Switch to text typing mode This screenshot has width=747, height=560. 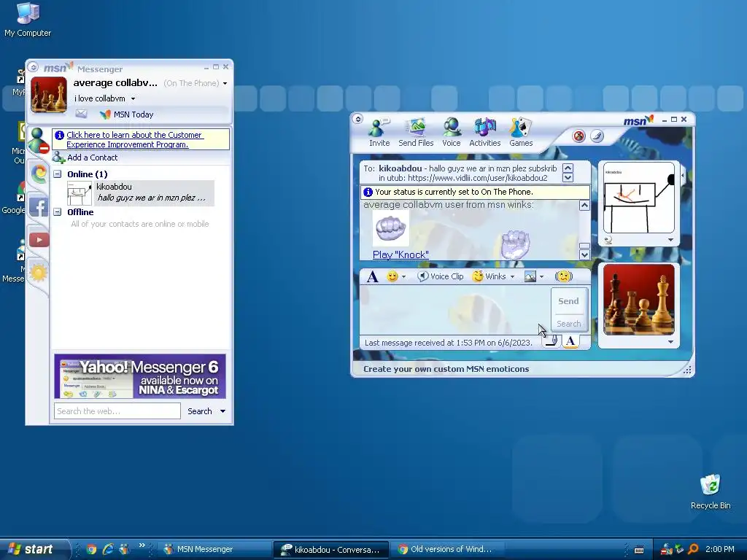[570, 341]
